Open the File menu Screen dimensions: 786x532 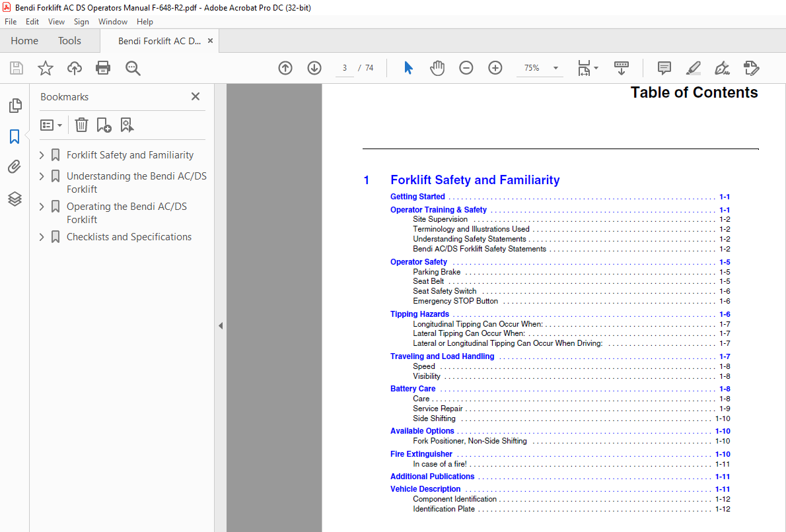click(11, 22)
